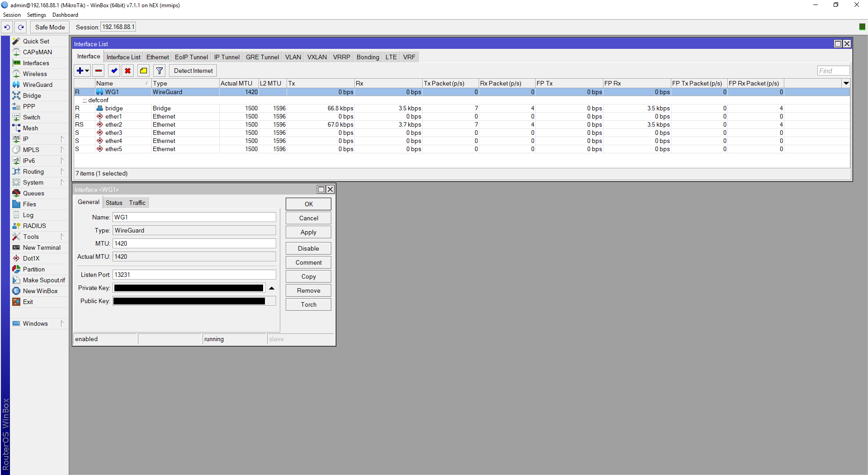Click the red minus remove icon
The width and height of the screenshot is (868, 475).
pyautogui.click(x=99, y=71)
